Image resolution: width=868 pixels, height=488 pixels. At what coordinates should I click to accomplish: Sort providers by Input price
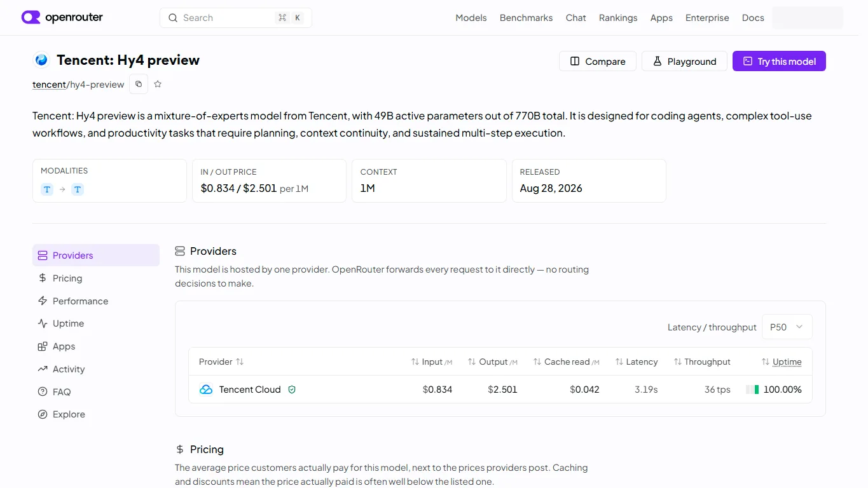click(432, 362)
